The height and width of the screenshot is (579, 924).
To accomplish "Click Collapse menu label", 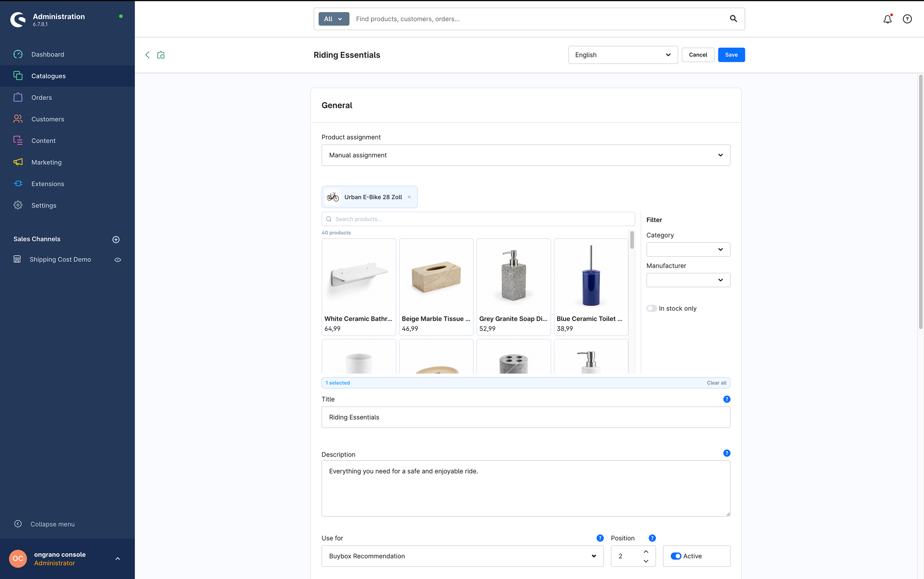I will 53,524.
